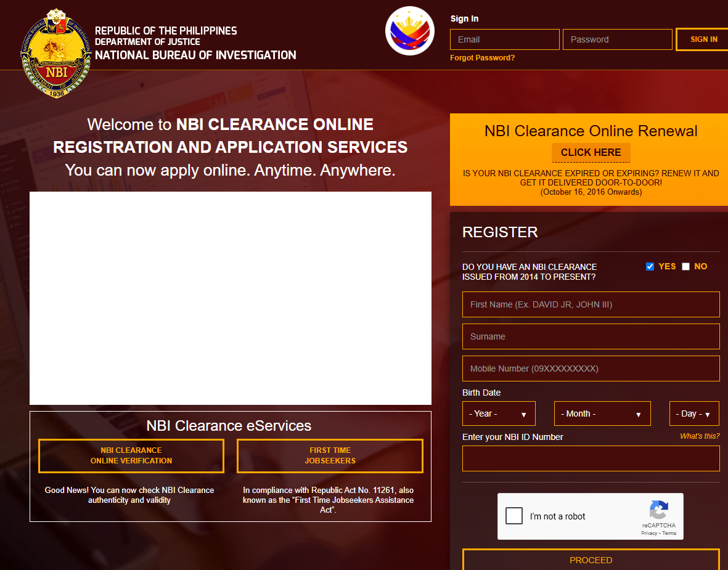Open the Month dropdown
The width and height of the screenshot is (728, 570).
click(x=602, y=413)
